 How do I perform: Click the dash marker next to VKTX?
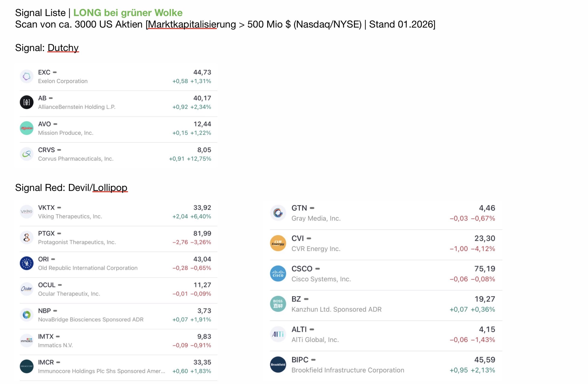point(59,208)
